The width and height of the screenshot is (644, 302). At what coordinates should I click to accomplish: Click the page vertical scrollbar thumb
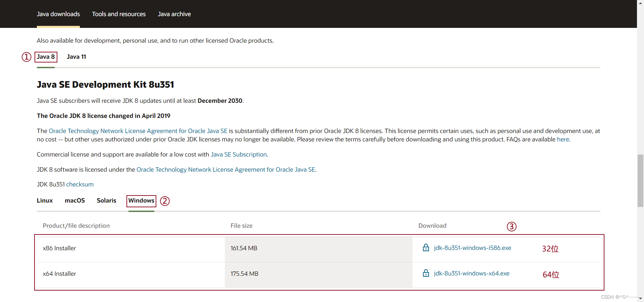click(640, 180)
